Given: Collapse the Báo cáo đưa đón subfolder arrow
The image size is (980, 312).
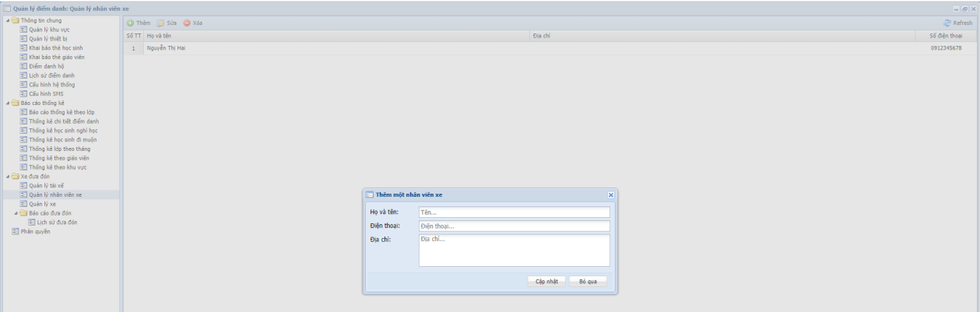Looking at the screenshot, I should 16,213.
